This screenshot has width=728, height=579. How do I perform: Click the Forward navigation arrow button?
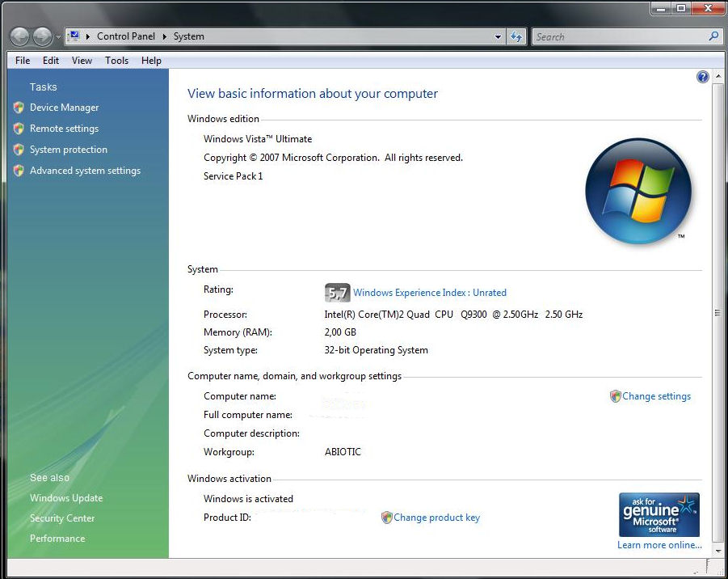[43, 36]
